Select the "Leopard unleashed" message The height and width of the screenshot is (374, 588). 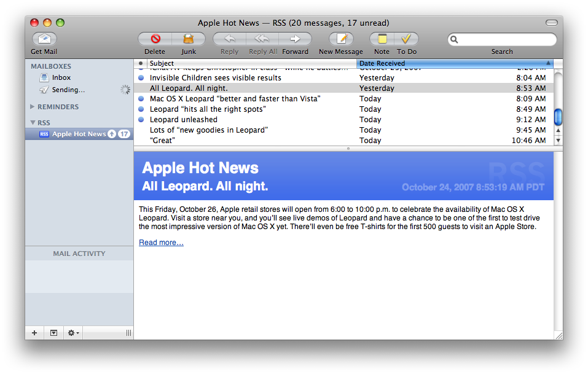click(x=343, y=120)
